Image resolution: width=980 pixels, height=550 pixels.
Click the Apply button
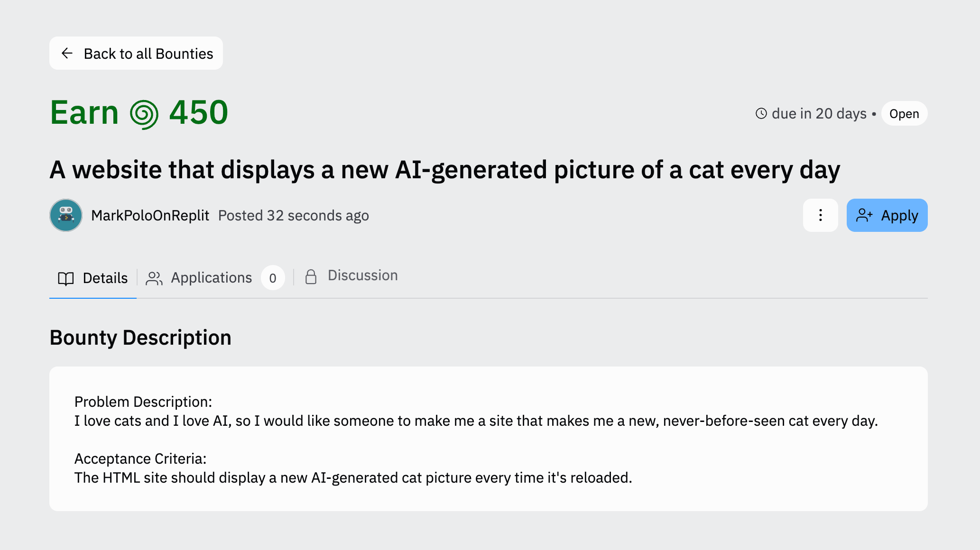[887, 215]
